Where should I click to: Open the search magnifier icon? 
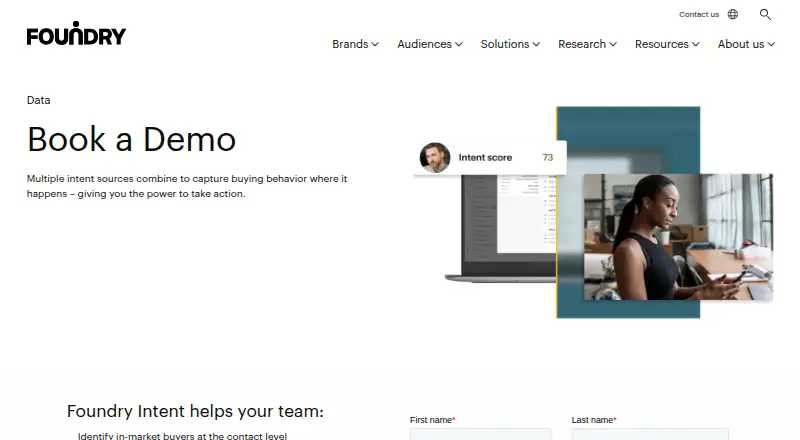[x=765, y=14]
